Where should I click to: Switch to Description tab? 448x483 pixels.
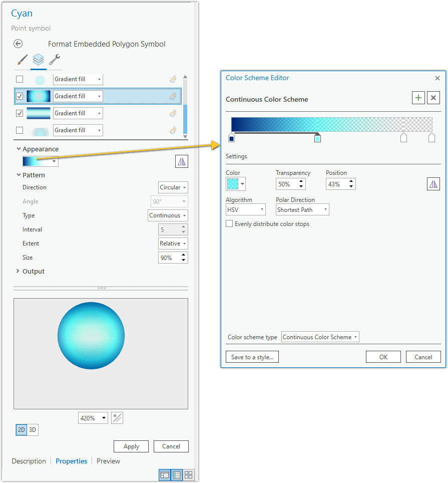[29, 461]
